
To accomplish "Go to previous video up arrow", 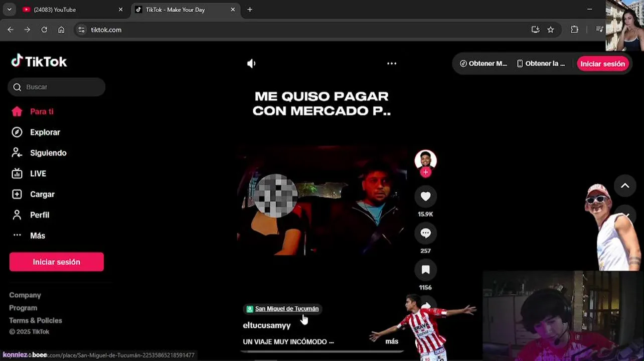I will coord(625,186).
